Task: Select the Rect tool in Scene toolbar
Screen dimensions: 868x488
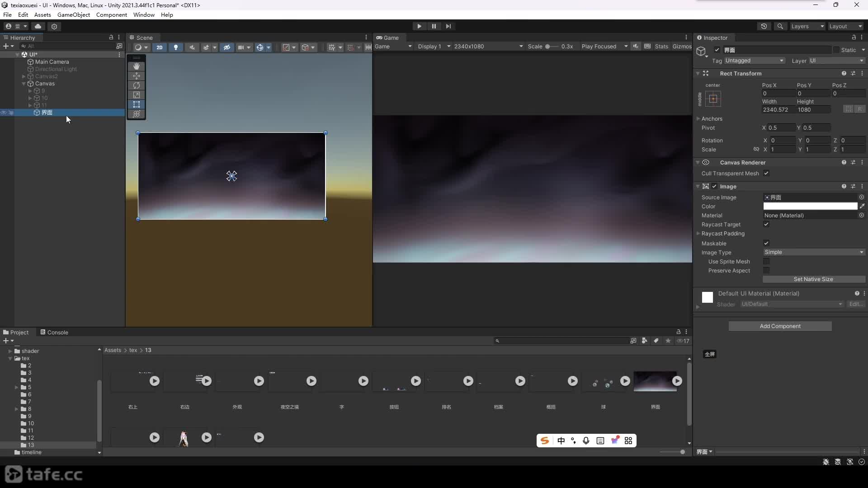Action: point(136,104)
